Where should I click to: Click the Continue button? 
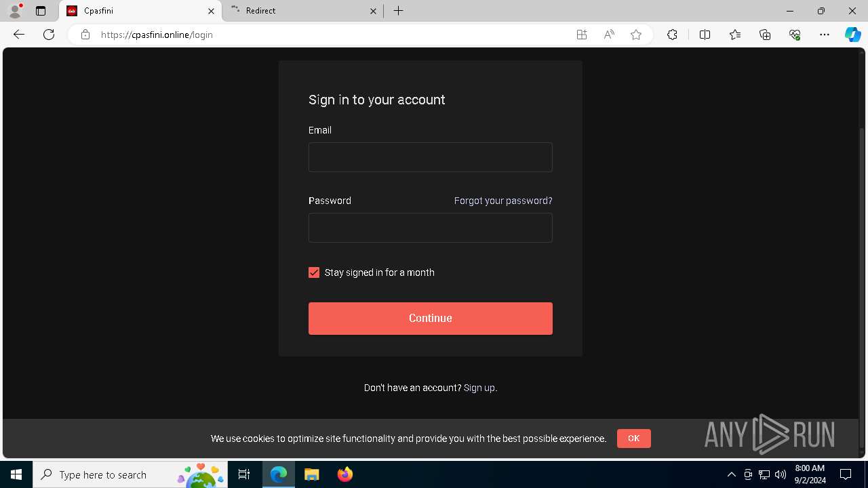click(431, 319)
